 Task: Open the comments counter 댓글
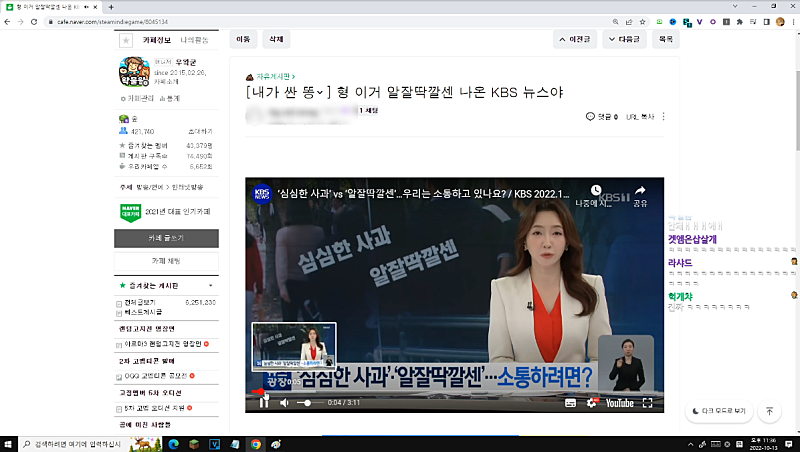pyautogui.click(x=602, y=117)
